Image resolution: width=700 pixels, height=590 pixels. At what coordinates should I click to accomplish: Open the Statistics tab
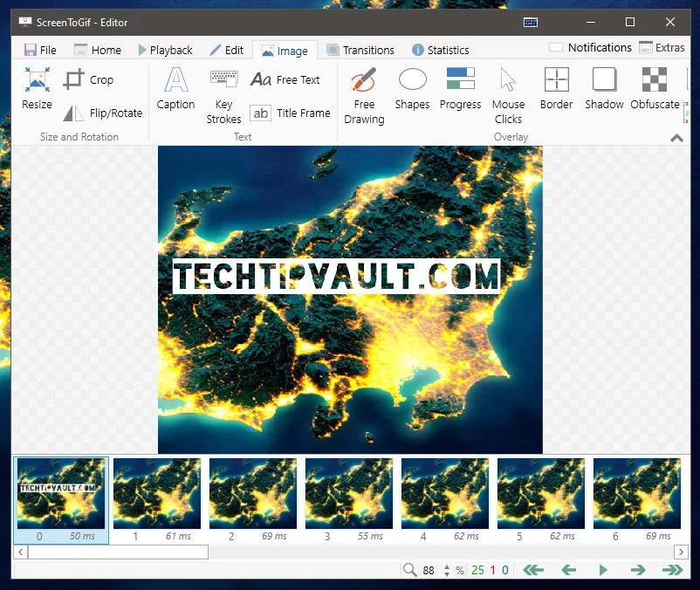[441, 50]
